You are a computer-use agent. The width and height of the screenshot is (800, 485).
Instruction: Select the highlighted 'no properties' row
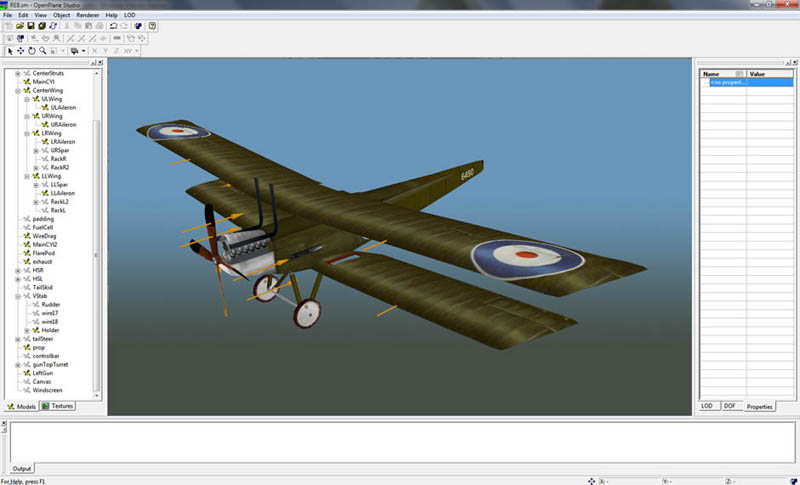[x=751, y=82]
